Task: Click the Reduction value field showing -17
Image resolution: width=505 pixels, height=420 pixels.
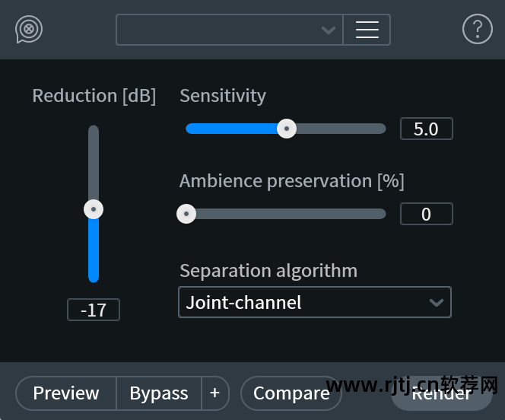Action: (x=94, y=310)
